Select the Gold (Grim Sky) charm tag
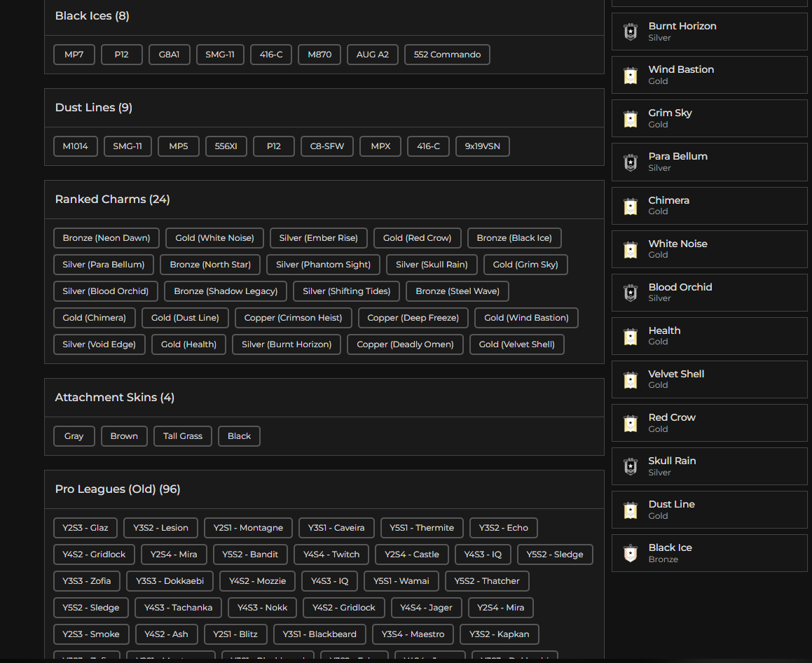The image size is (812, 663). pyautogui.click(x=525, y=265)
